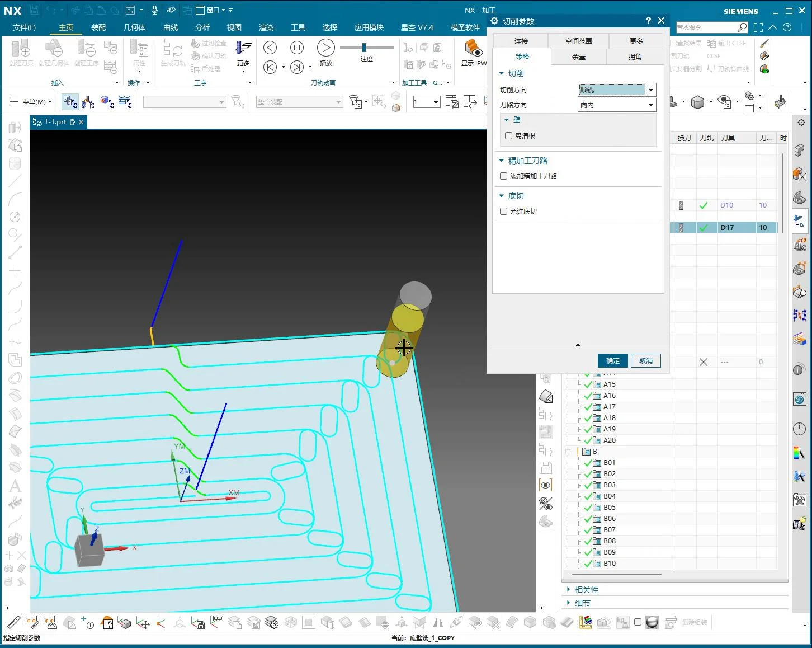Viewport: 812px width, 648px height.
Task: Click the 确定 button to confirm parameters
Action: pos(612,360)
